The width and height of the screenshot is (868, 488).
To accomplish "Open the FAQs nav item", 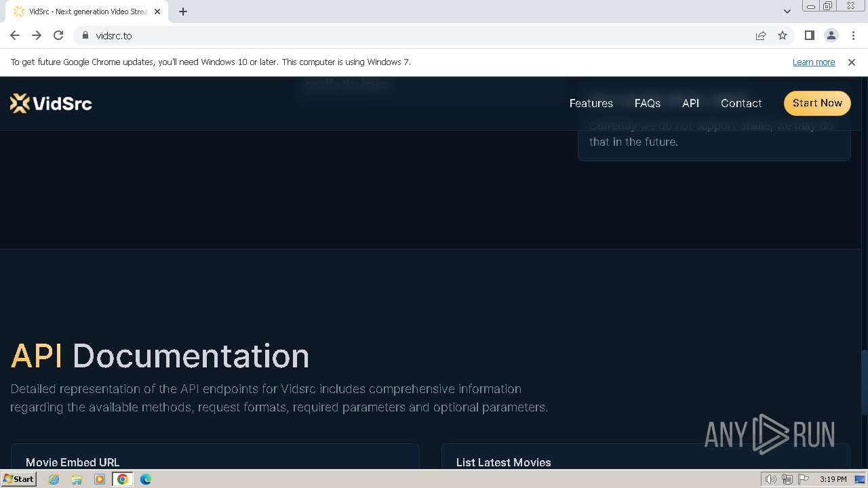I will coord(647,103).
